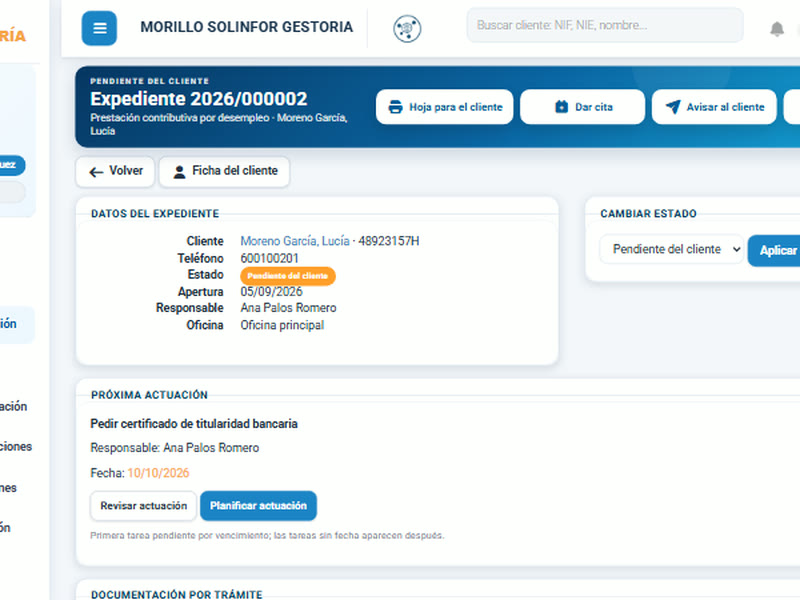
Task: Click Responsable: Ana Palos Romero line
Action: 174,447
